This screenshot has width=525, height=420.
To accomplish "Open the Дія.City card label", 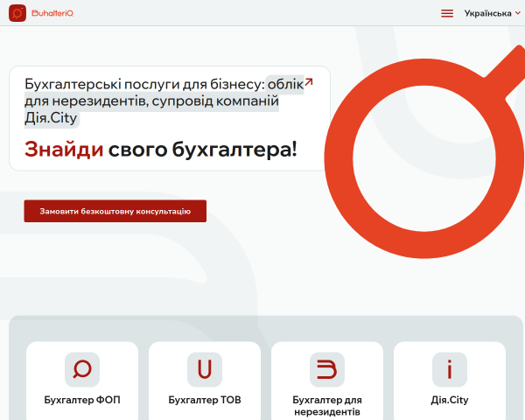I will tap(450, 400).
